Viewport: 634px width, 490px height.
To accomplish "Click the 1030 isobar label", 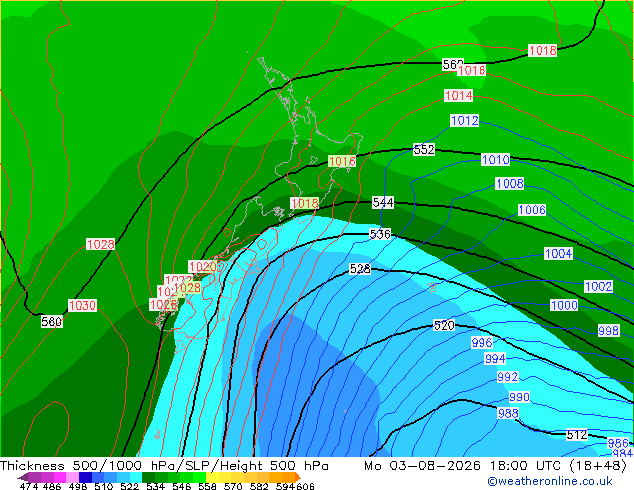I will point(82,305).
